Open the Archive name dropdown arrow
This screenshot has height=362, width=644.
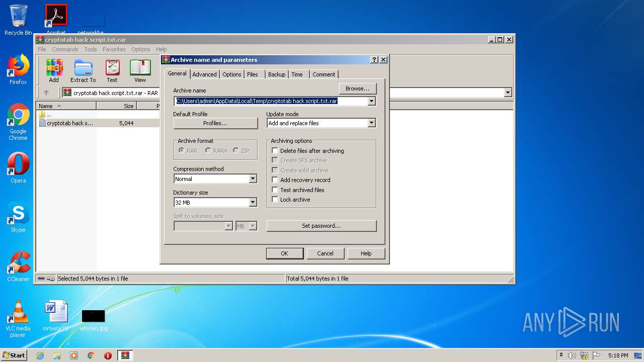pos(371,101)
